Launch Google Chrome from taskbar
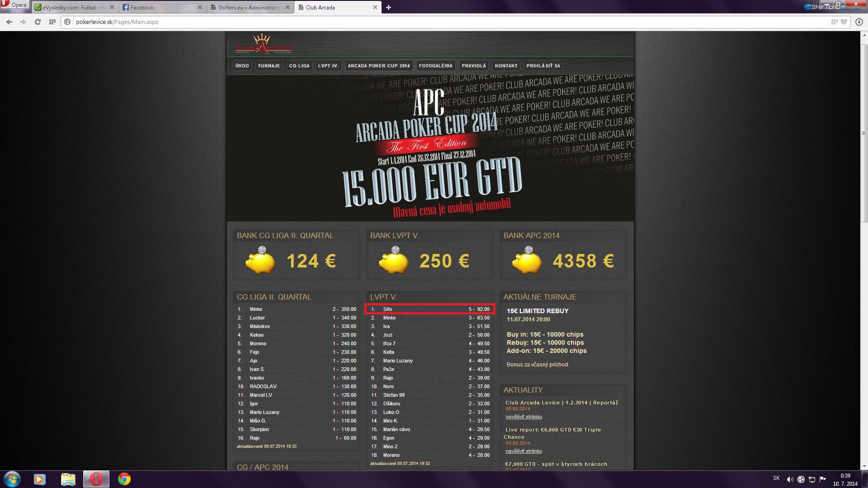The image size is (868, 488). (x=124, y=479)
